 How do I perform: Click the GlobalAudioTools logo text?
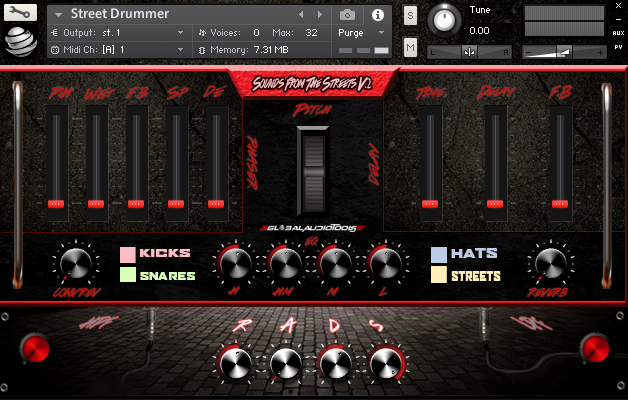coord(312,228)
